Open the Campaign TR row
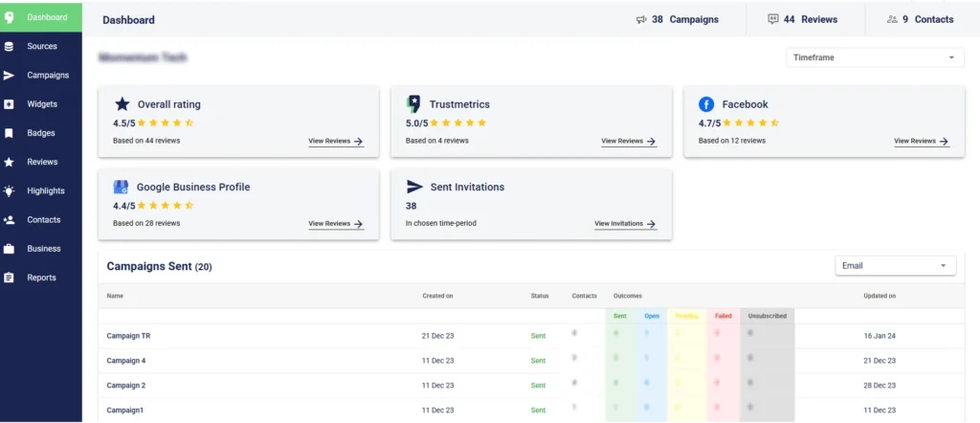 [530, 336]
